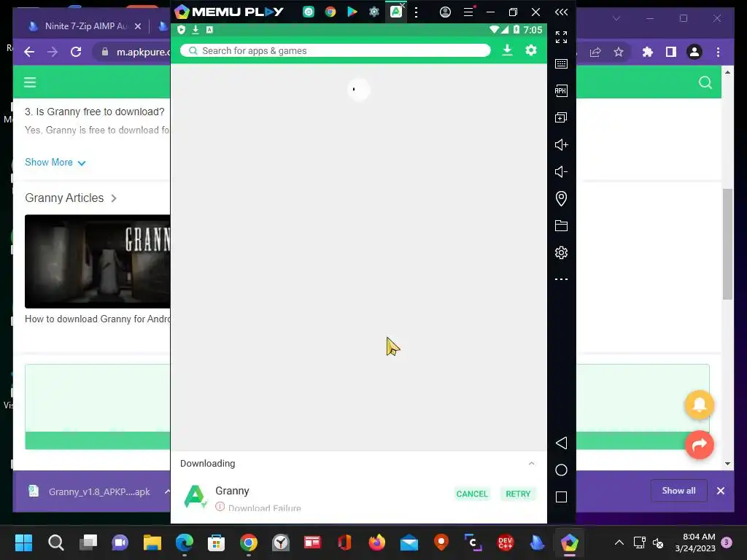The width and height of the screenshot is (747, 560).
Task: Open apkpure site search magnifier
Action: [705, 83]
